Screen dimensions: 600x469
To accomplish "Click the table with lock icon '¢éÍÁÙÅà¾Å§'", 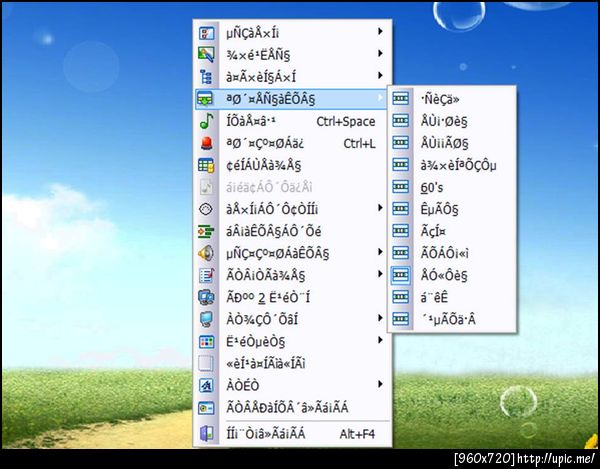I will [x=206, y=165].
